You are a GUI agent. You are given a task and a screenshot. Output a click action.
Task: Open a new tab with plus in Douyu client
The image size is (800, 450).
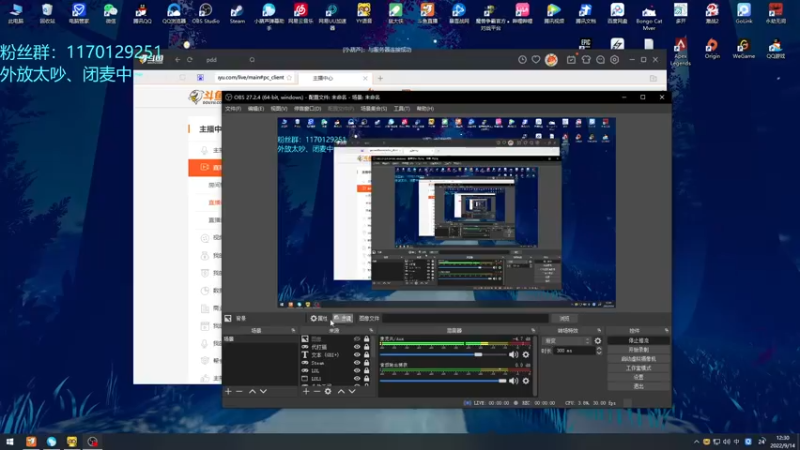[x=380, y=78]
